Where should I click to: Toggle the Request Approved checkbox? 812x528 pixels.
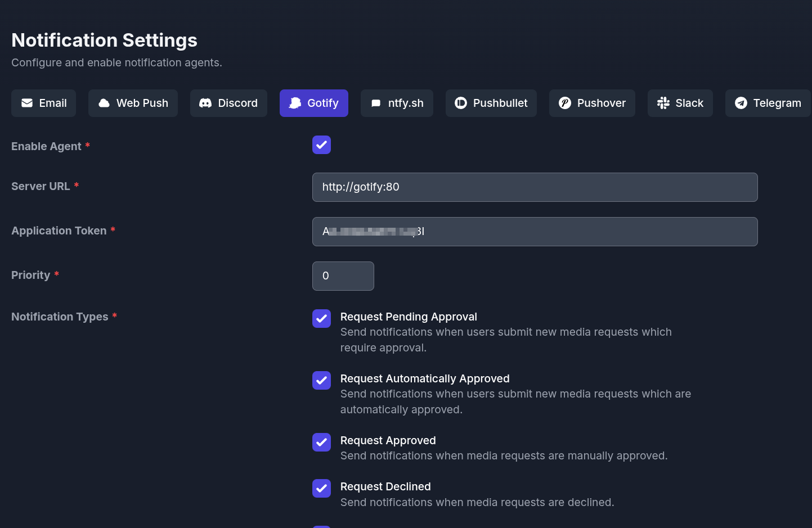click(321, 442)
